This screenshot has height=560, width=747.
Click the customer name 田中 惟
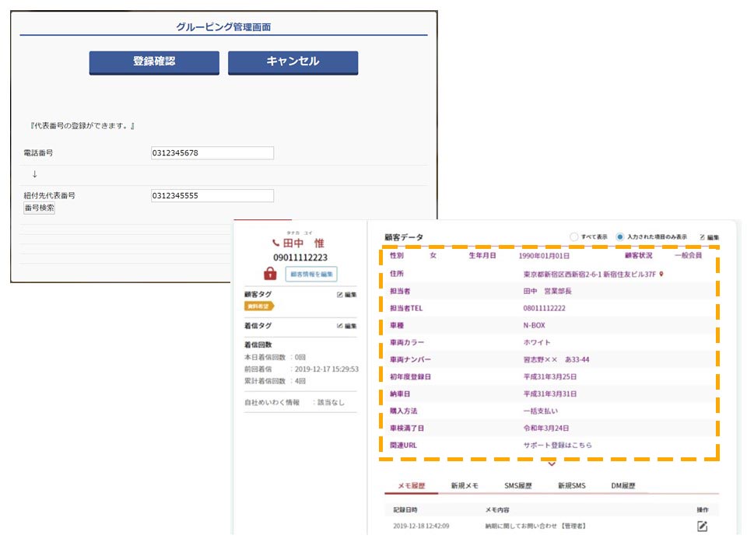[303, 243]
